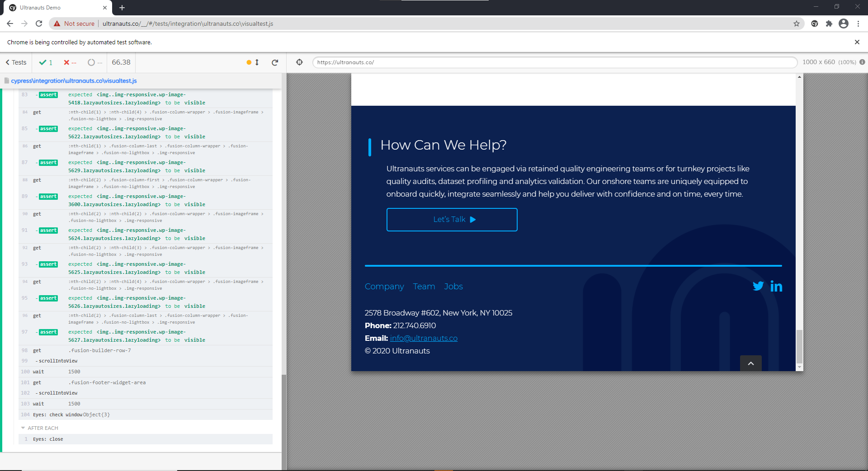868x471 pixels.
Task: Click page scrollbar up arrow
Action: click(799, 77)
